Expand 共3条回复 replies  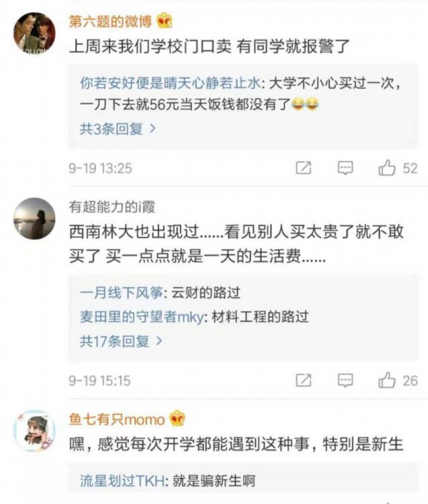[x=116, y=129]
